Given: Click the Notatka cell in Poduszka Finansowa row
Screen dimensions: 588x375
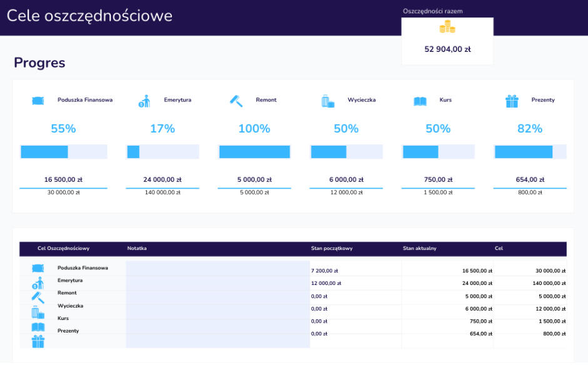Looking at the screenshot, I should click(218, 269).
